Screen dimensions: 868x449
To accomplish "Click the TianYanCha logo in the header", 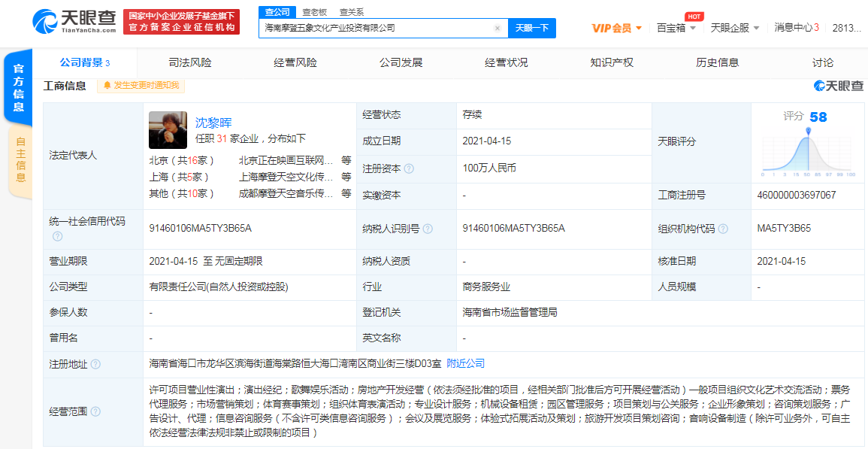I will (x=74, y=21).
